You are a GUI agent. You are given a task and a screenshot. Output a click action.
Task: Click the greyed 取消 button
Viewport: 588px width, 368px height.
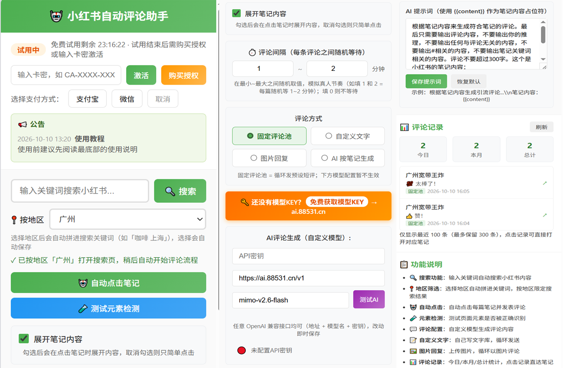pyautogui.click(x=163, y=99)
